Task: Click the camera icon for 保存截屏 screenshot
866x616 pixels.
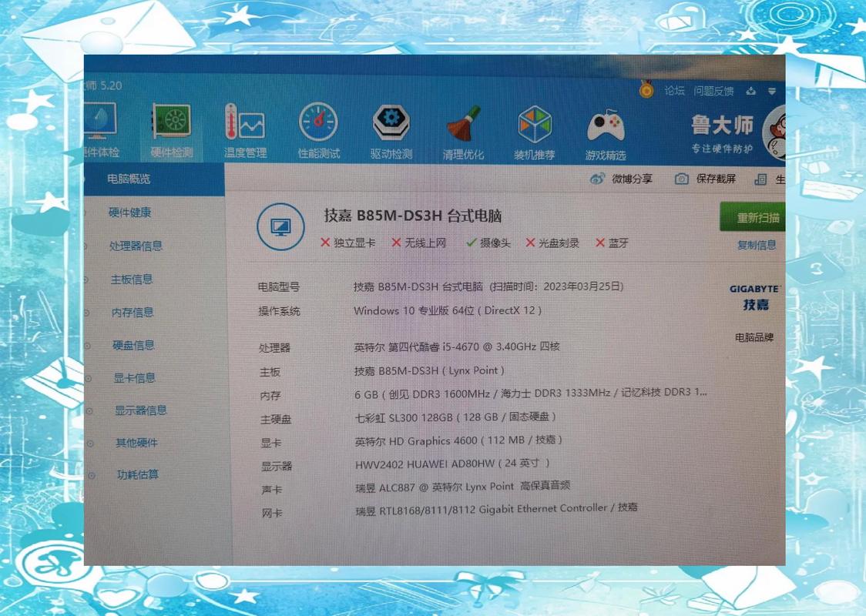Action: click(x=681, y=179)
